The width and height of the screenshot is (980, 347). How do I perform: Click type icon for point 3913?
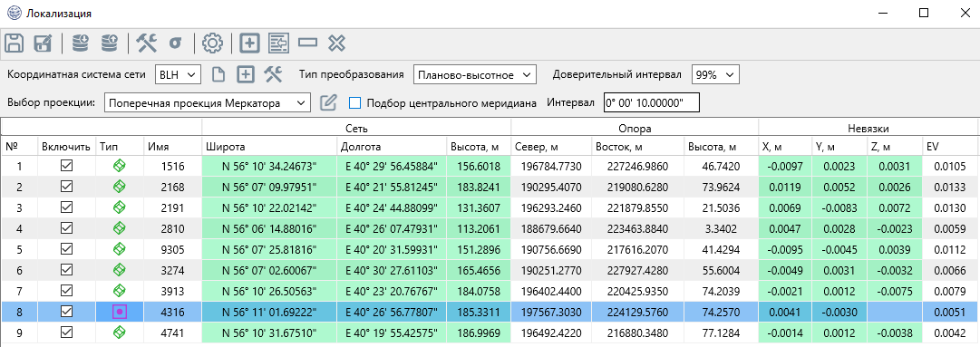pyautogui.click(x=120, y=290)
